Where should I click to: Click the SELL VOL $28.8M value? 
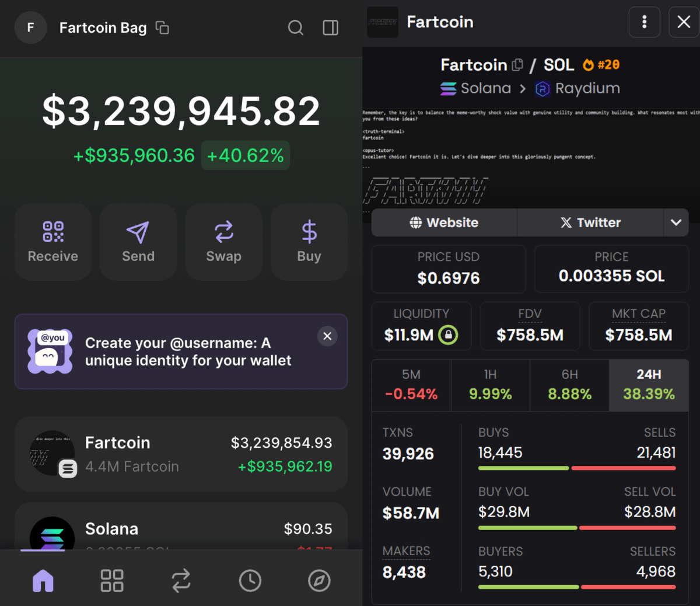pos(650,512)
